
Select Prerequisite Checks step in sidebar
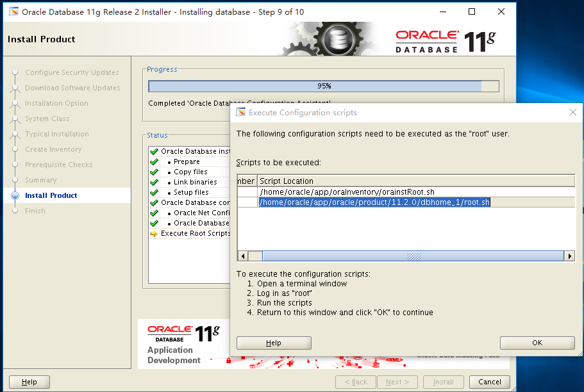[59, 165]
